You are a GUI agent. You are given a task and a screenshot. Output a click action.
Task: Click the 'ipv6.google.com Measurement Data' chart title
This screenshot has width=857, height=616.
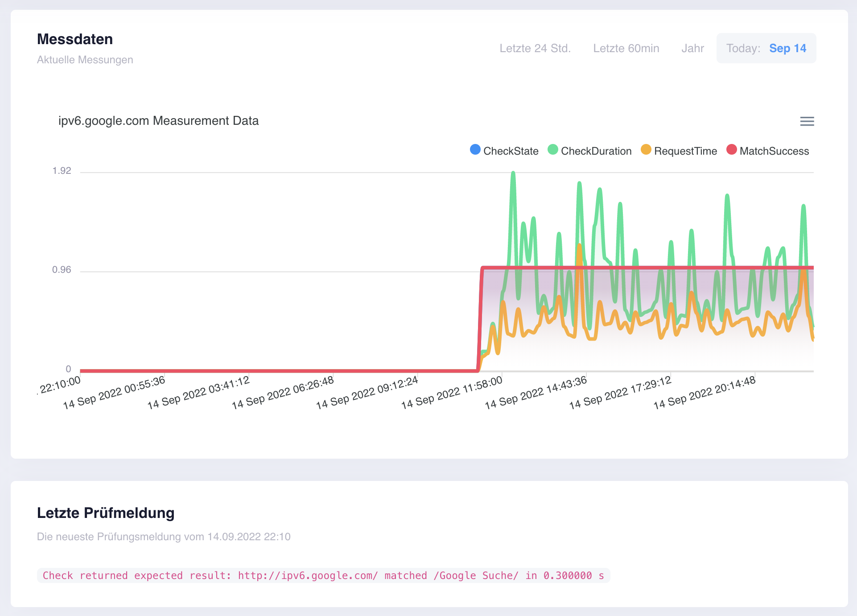[158, 121]
